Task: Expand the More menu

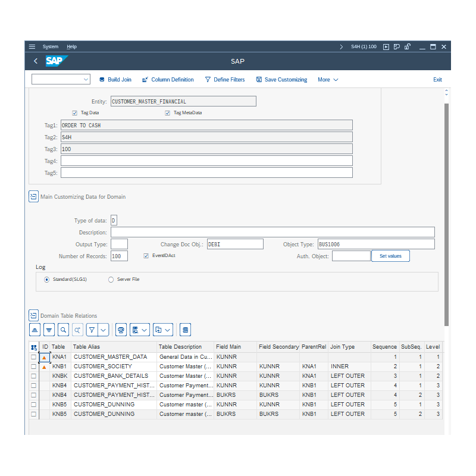Action: [x=328, y=80]
